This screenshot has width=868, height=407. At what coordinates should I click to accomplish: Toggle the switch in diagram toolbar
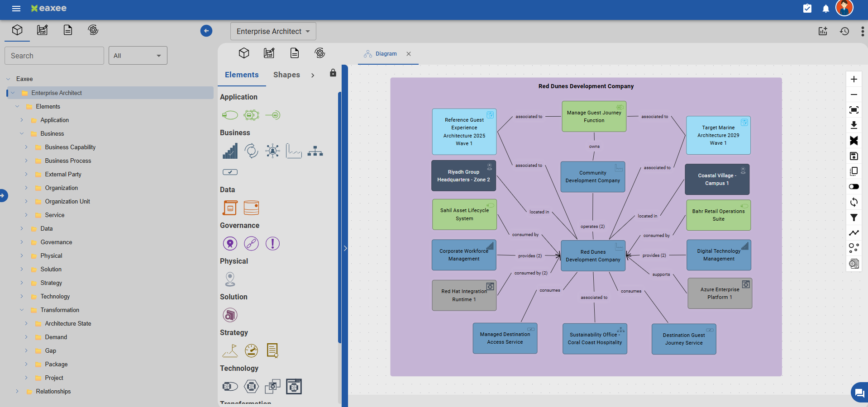pos(854,187)
